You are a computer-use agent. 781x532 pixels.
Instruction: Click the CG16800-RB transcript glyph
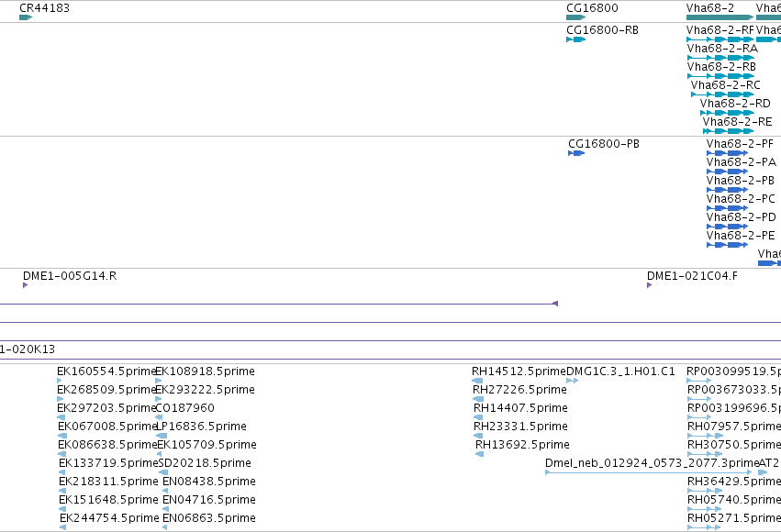tap(575, 39)
